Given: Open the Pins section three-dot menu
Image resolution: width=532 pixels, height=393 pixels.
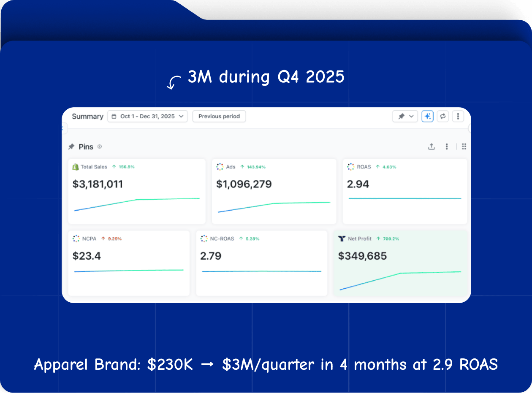Looking at the screenshot, I should tap(447, 146).
